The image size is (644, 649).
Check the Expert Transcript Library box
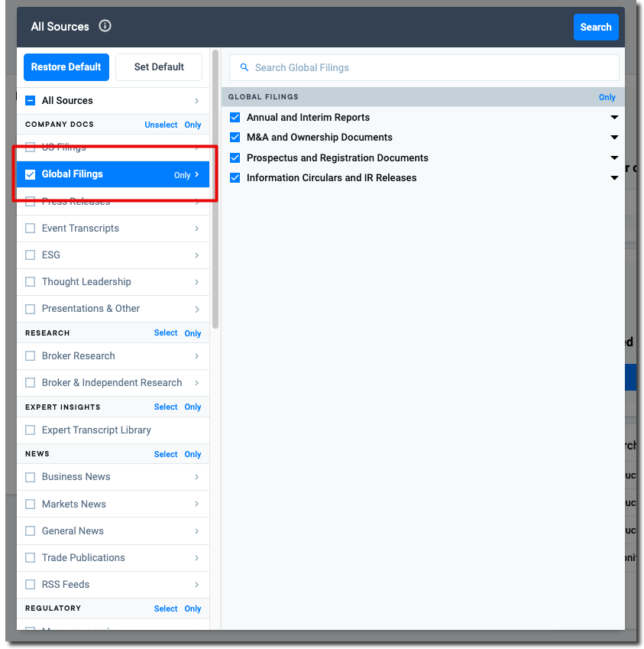31,430
